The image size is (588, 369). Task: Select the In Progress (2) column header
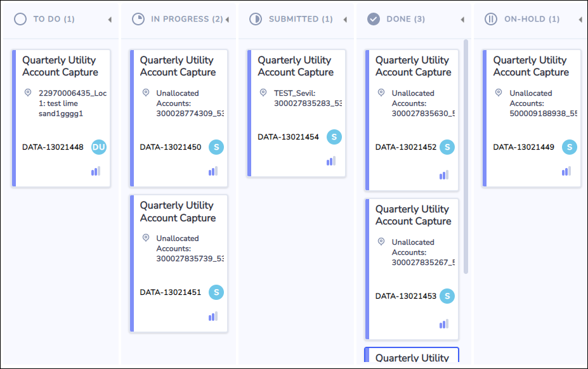point(186,19)
